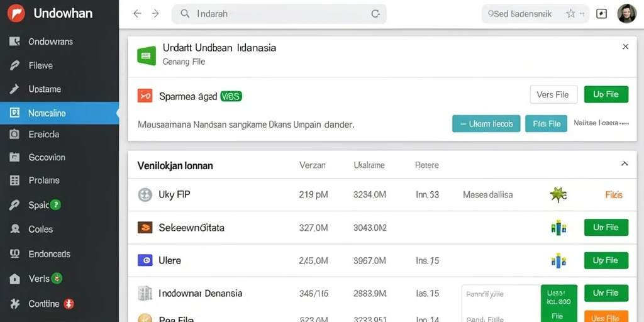Click the Spaic wrench icon
This screenshot has width=644, height=322.
(14, 205)
